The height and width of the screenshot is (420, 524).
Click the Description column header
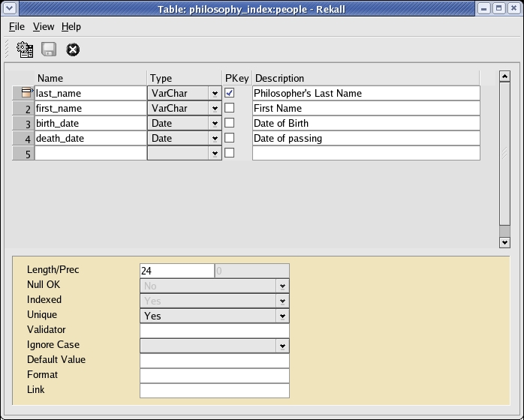coord(365,78)
